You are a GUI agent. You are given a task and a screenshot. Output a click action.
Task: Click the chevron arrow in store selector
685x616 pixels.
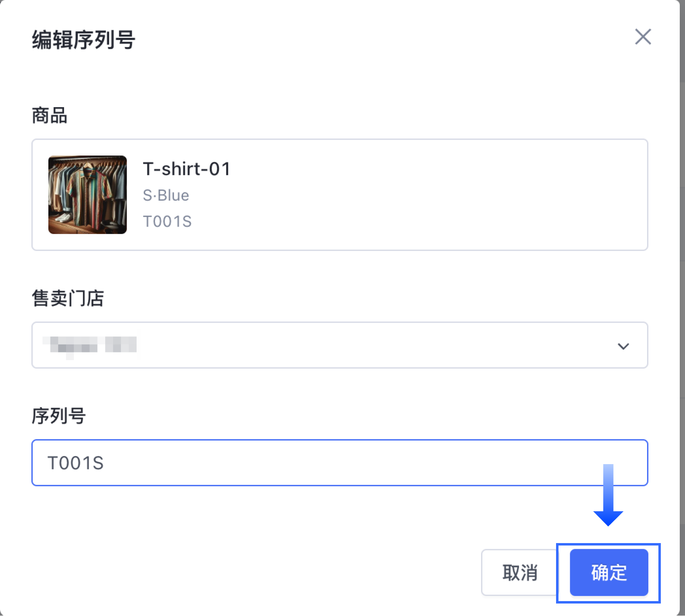[623, 346]
